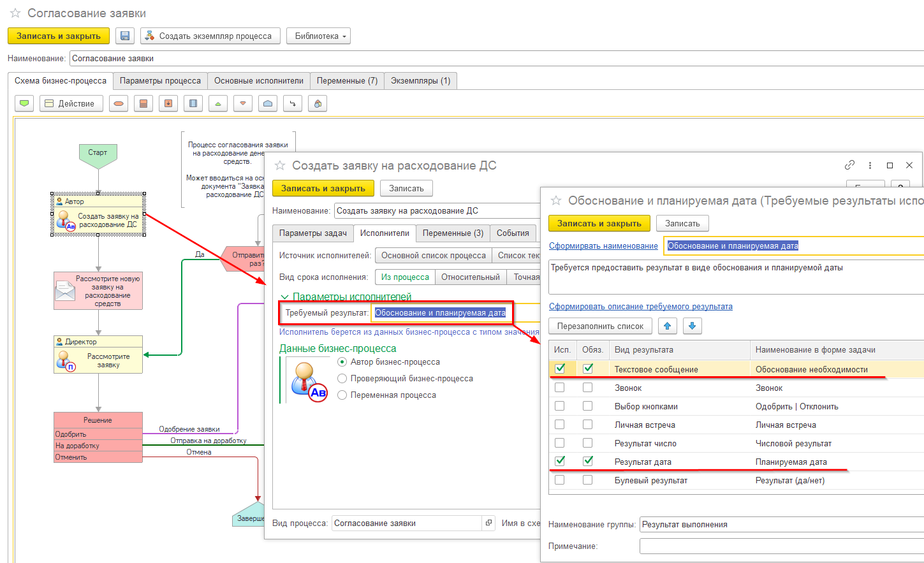Toggle Исп. checkbox for Текстовое сообщение row
This screenshot has width=924, height=563.
[560, 369]
